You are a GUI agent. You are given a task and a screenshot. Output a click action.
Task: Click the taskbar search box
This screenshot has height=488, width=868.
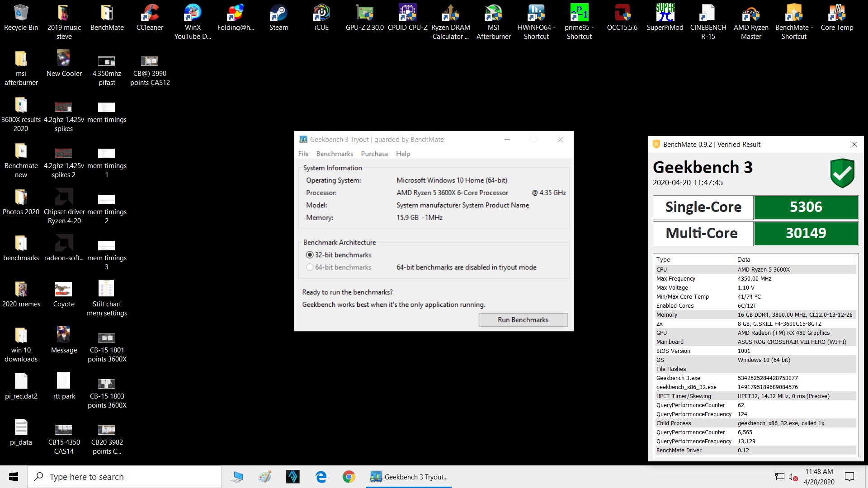[124, 477]
